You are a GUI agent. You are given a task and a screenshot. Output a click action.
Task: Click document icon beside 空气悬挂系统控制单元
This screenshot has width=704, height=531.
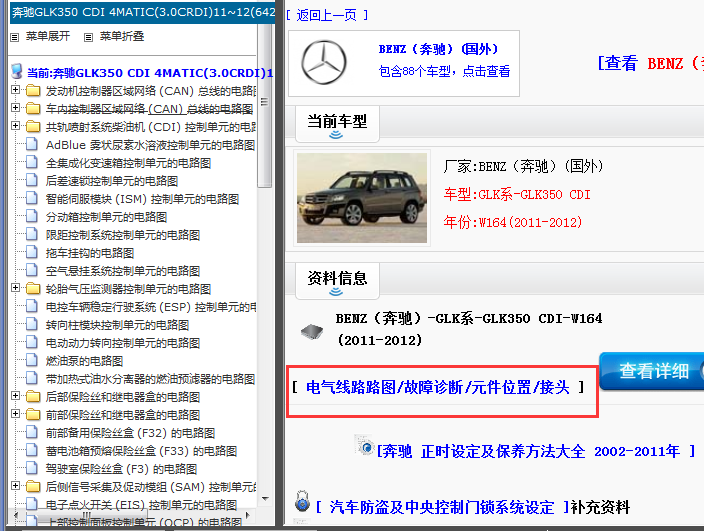[x=32, y=270]
